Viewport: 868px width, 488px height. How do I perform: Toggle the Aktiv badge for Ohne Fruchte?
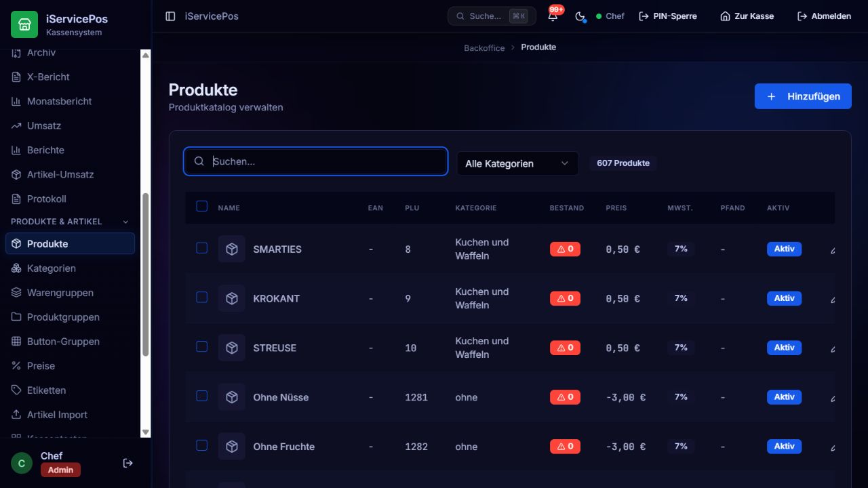click(x=784, y=447)
